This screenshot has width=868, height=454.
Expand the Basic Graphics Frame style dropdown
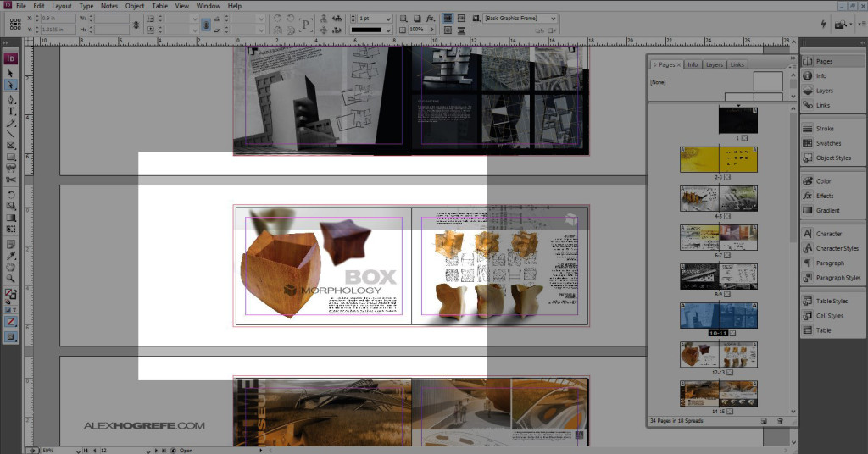click(x=553, y=18)
